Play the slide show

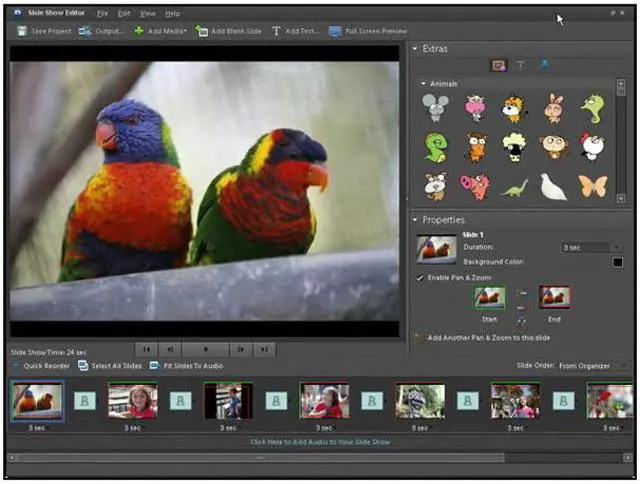(205, 349)
